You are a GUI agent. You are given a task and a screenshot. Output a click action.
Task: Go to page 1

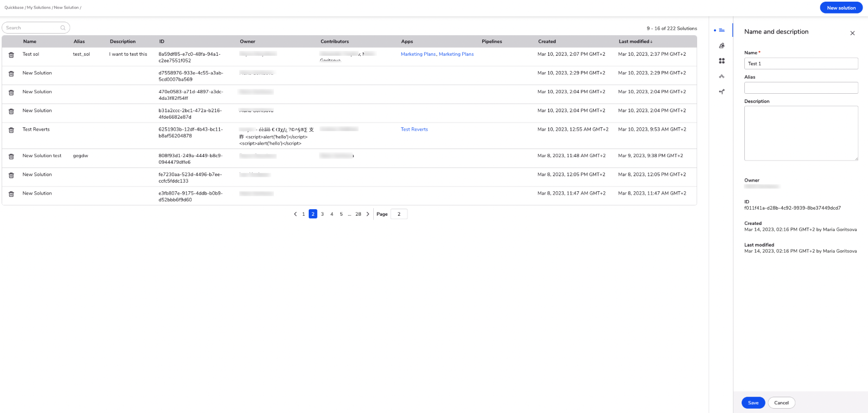point(303,214)
